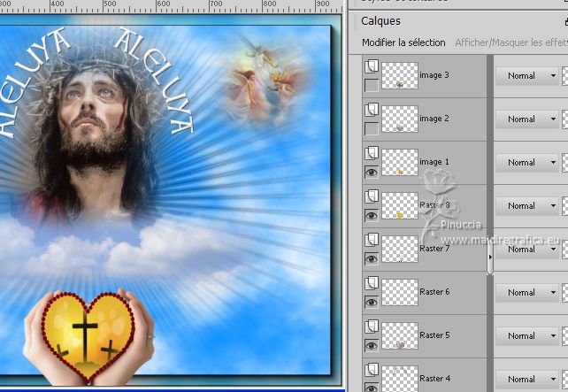This screenshot has height=392, width=568.
Task: Click the horizontal ruler above canvas
Action: coord(170,6)
